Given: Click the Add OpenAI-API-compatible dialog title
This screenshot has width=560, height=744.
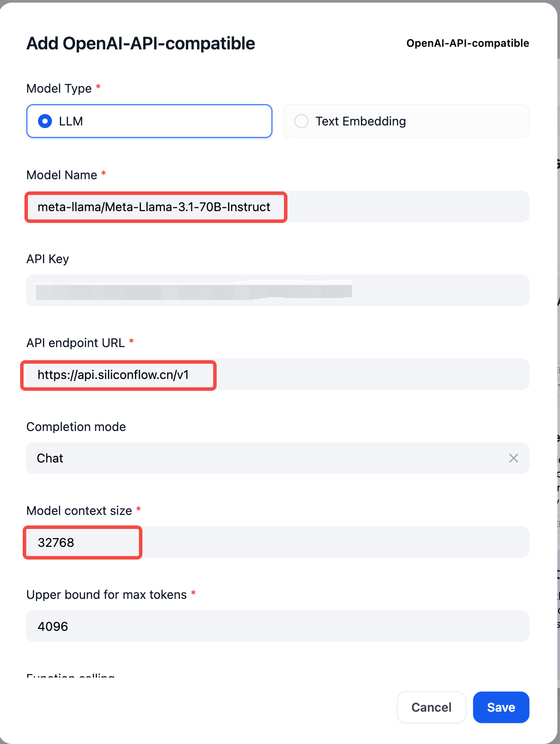Looking at the screenshot, I should (141, 43).
